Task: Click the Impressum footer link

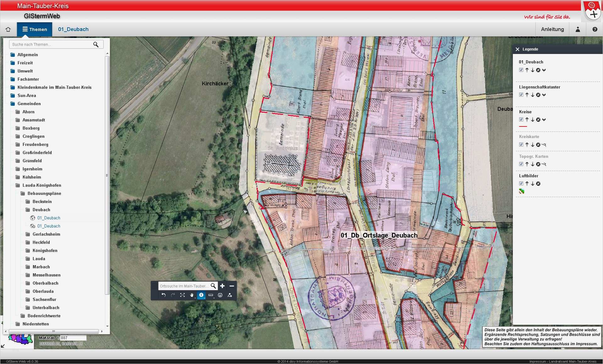Action: (538, 361)
